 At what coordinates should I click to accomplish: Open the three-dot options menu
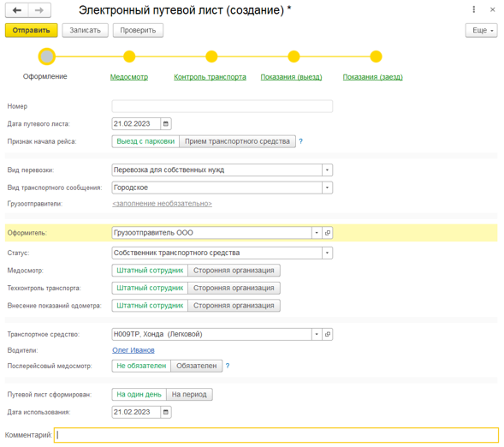[473, 9]
